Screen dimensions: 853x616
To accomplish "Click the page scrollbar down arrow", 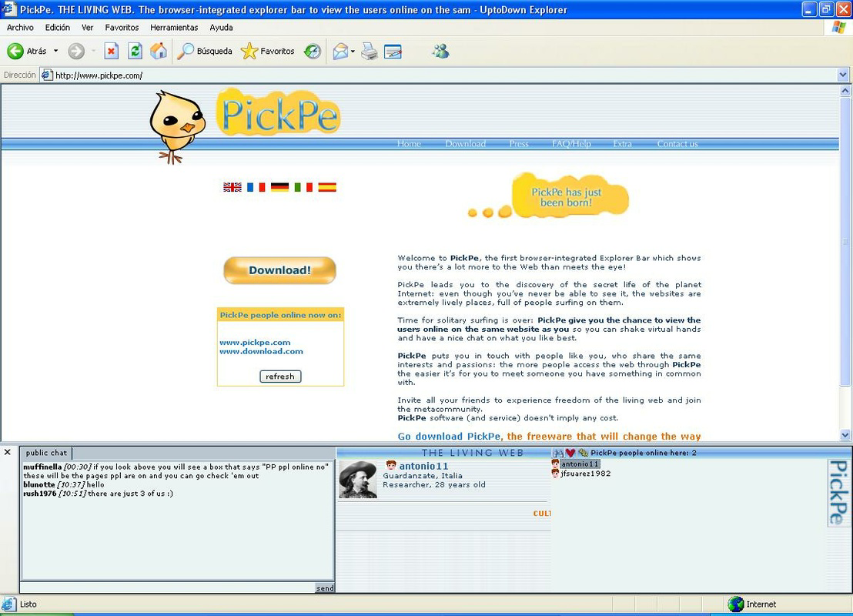I will tap(845, 435).
